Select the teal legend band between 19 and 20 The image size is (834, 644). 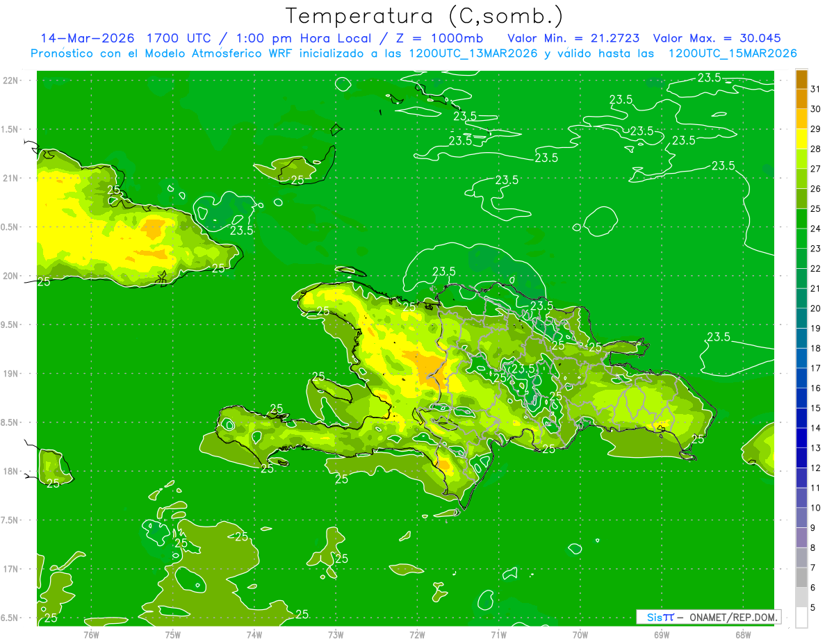[801, 319]
